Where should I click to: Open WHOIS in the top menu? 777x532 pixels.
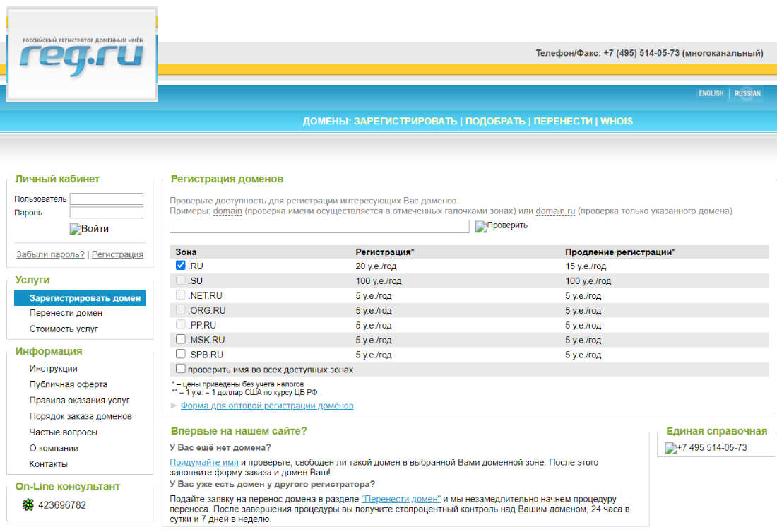pos(616,121)
